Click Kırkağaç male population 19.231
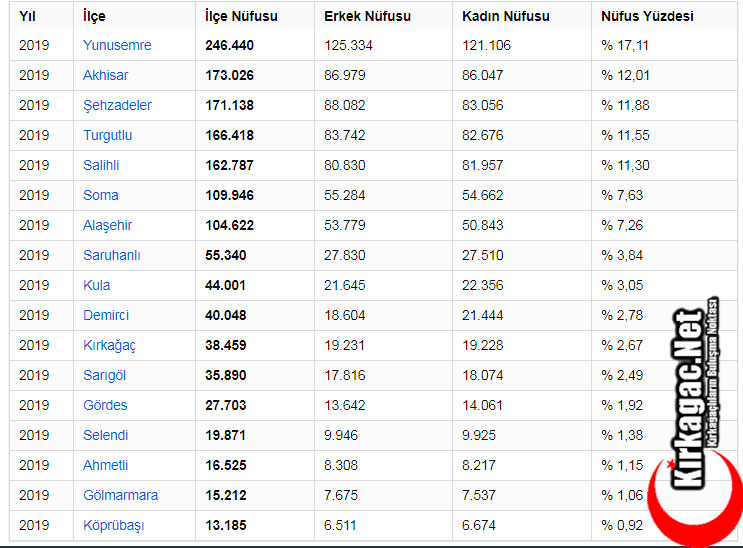The image size is (743, 548). pos(344,345)
